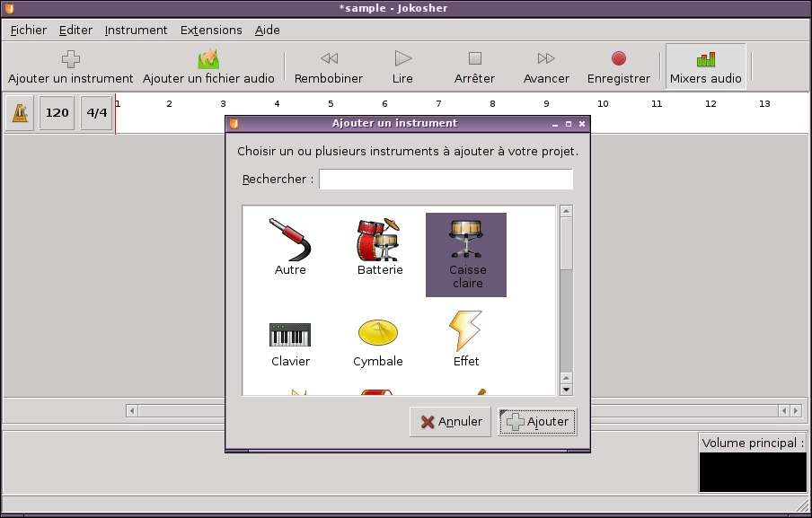The image size is (812, 518).
Task: Click the timeline horizontal scrollbar left arrow
Action: pos(131,411)
